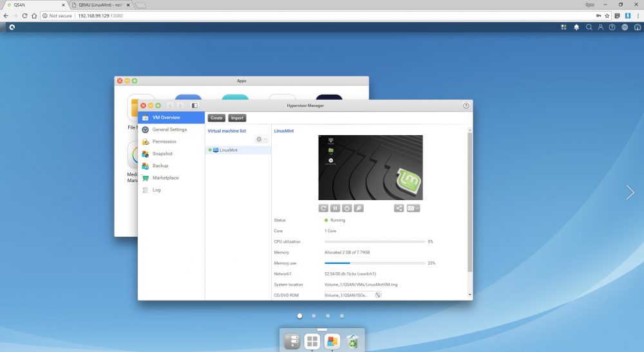The width and height of the screenshot is (644, 352).
Task: Reload the browser page
Action: coord(24,15)
